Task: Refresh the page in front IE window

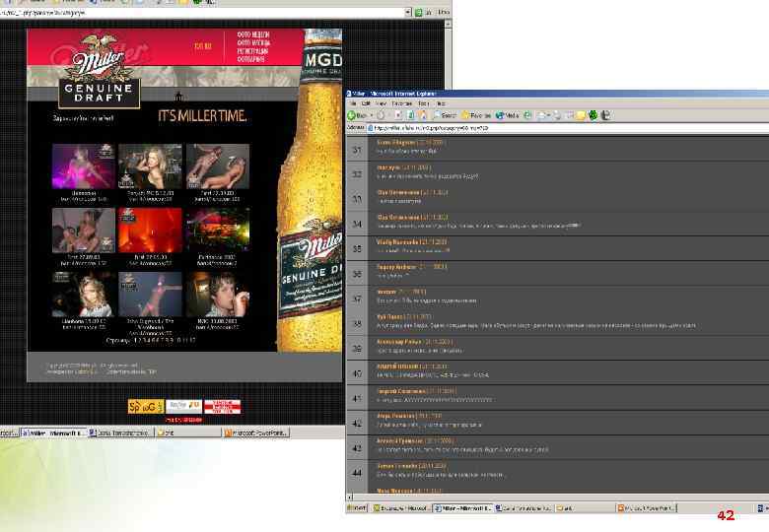Action: pyautogui.click(x=410, y=115)
